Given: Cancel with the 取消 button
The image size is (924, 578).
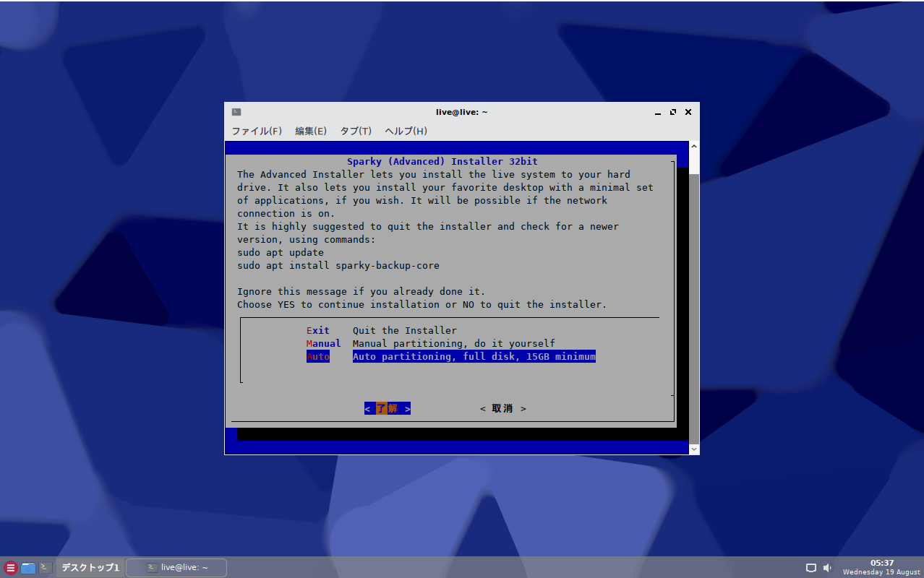Looking at the screenshot, I should point(502,409).
